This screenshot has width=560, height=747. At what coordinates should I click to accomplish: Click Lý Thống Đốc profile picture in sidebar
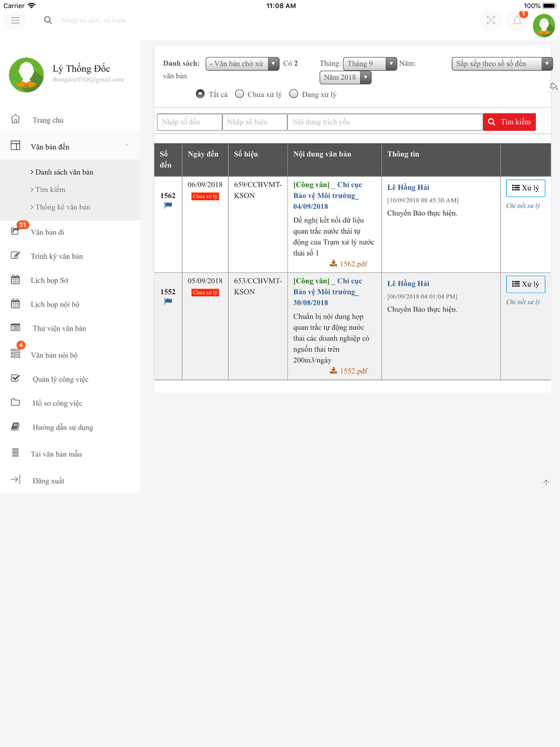click(x=26, y=74)
